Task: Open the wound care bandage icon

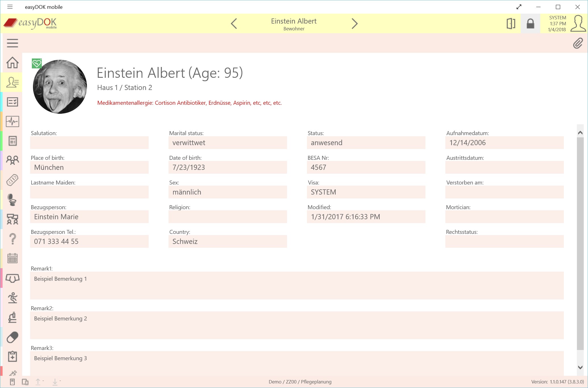Action: (12, 180)
